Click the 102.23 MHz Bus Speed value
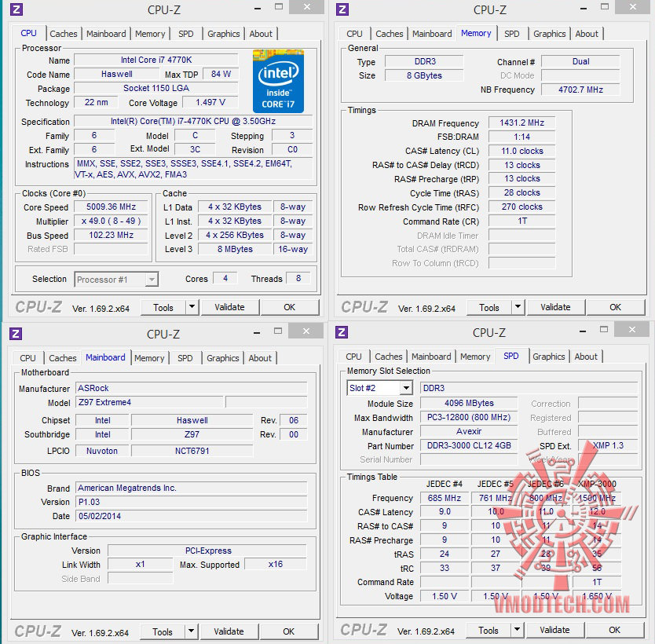The image size is (655, 644). coord(111,235)
